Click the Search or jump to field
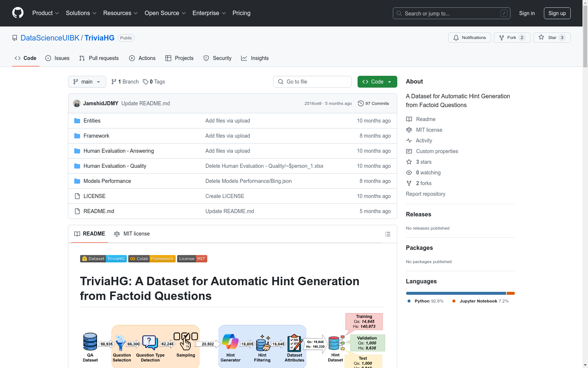Viewport: 588px width, 368px height. click(x=452, y=13)
